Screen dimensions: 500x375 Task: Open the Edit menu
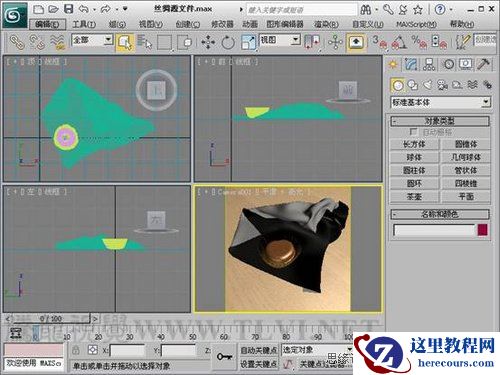point(47,24)
